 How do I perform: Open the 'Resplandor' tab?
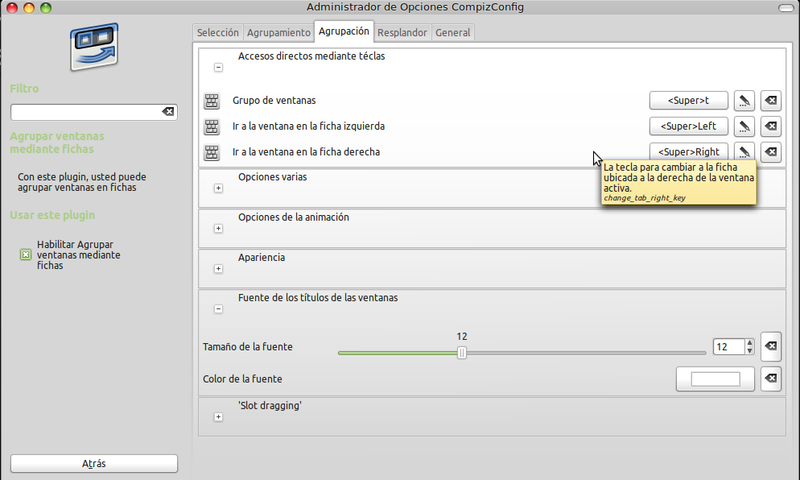[402, 33]
